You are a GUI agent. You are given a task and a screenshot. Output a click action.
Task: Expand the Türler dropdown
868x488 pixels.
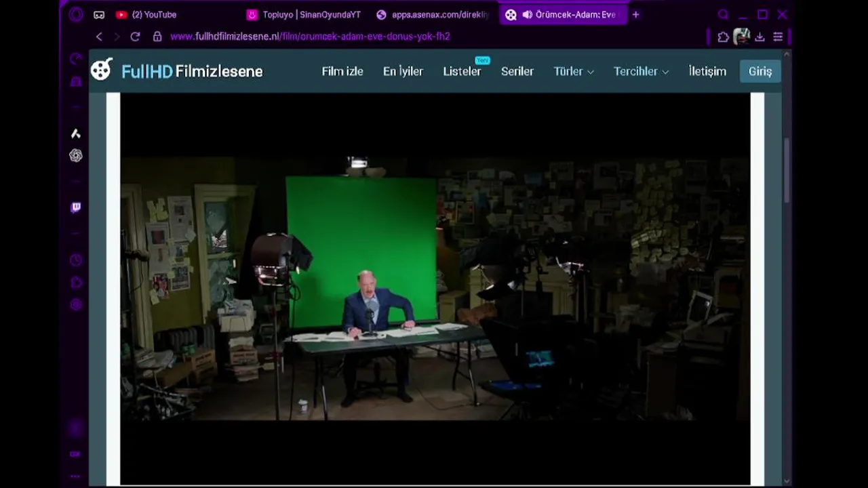[574, 71]
